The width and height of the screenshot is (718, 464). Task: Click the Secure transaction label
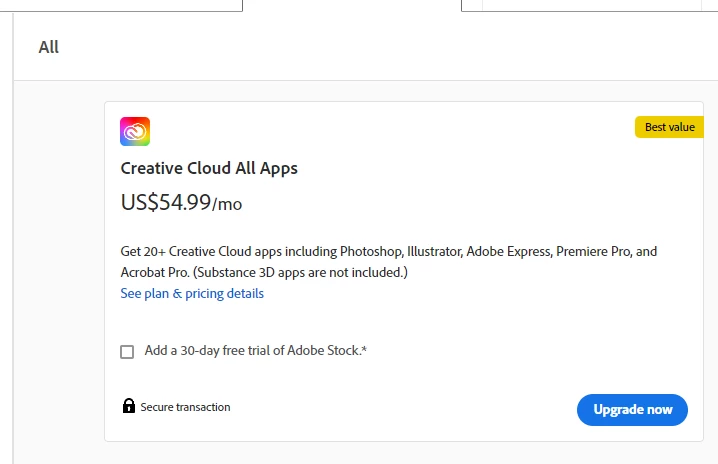185,407
